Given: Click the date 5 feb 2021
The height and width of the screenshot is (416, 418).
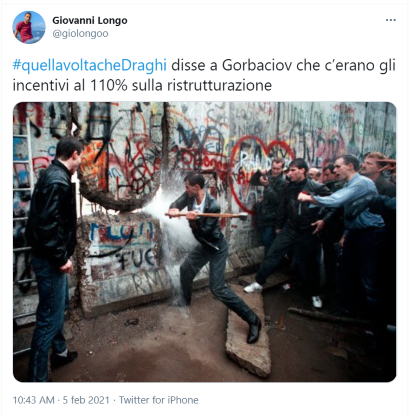Looking at the screenshot, I should coord(86,400).
